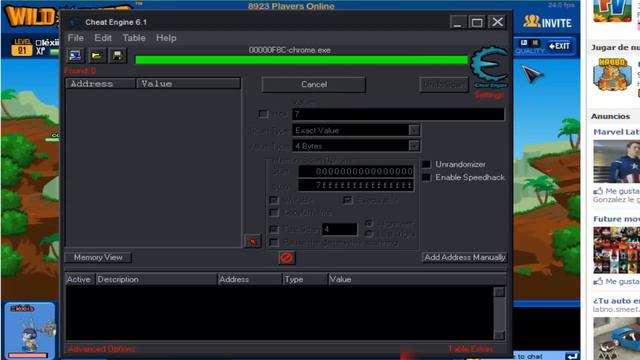This screenshot has width=640, height=360.
Task: Open the process list computer icon
Action: tap(75, 56)
